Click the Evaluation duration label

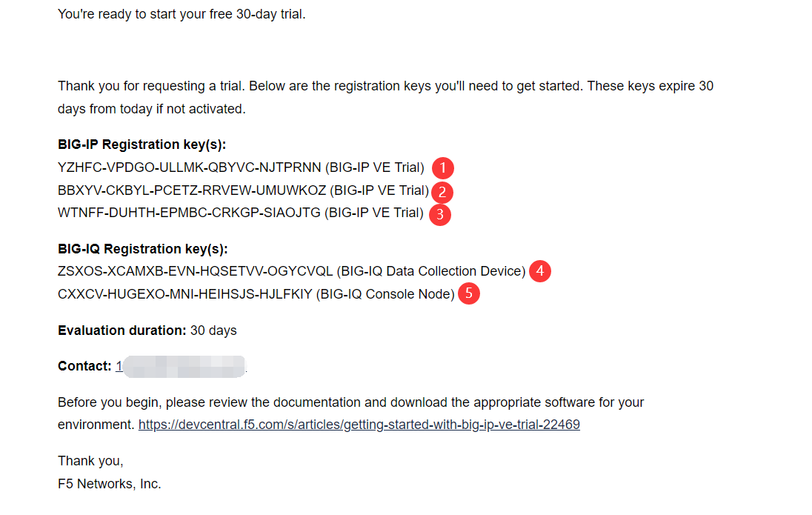click(122, 330)
